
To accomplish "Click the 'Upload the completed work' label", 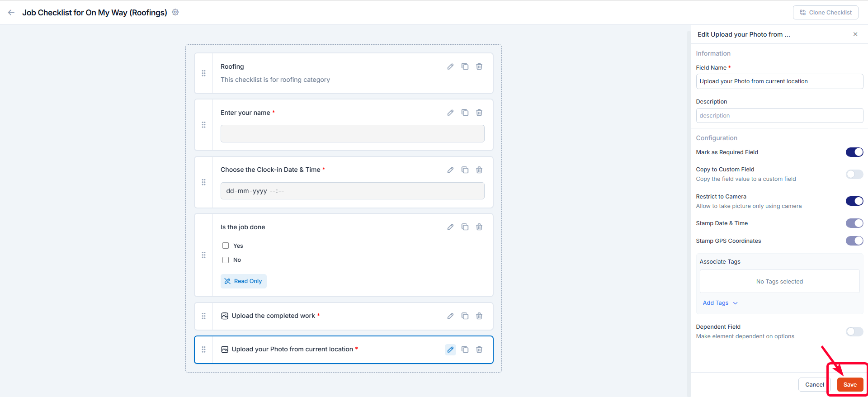I will point(274,316).
